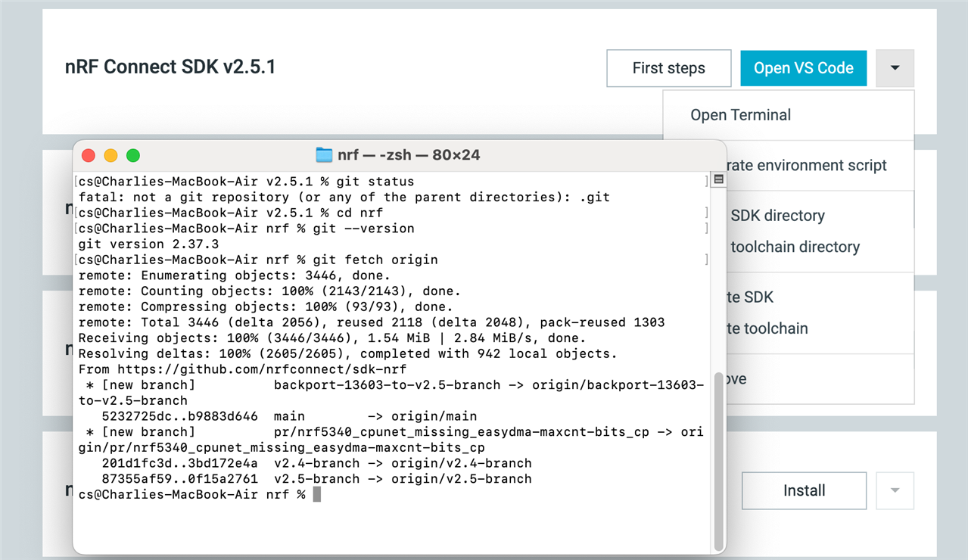Click the "pr/nrf5340_cpunet_missing_easydma-maxcnt-bits_cp" new branch line
The height and width of the screenshot is (560, 968).
pos(391,440)
